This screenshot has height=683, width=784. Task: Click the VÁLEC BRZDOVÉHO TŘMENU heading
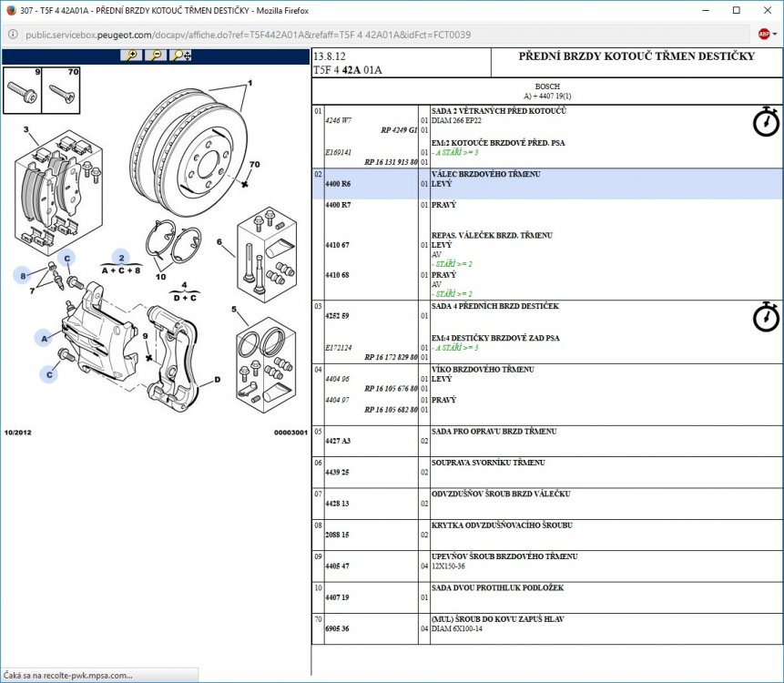(486, 174)
